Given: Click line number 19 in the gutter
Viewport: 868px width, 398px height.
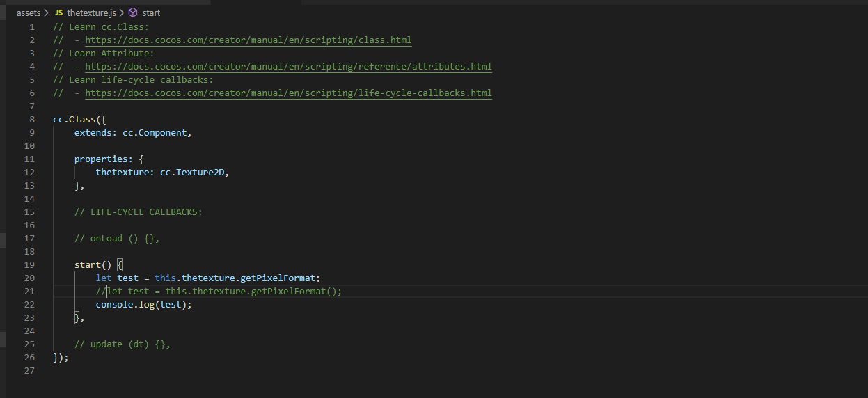Looking at the screenshot, I should pos(29,265).
